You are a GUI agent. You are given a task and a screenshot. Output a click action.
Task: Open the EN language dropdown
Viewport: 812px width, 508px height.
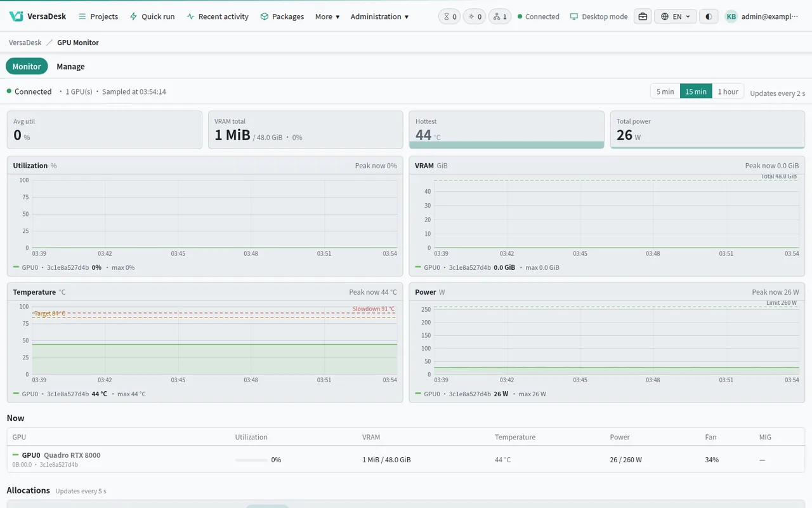coord(676,17)
